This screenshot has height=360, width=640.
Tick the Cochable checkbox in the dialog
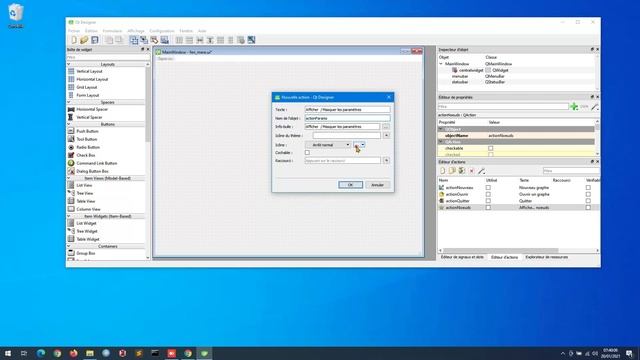pyautogui.click(x=307, y=153)
